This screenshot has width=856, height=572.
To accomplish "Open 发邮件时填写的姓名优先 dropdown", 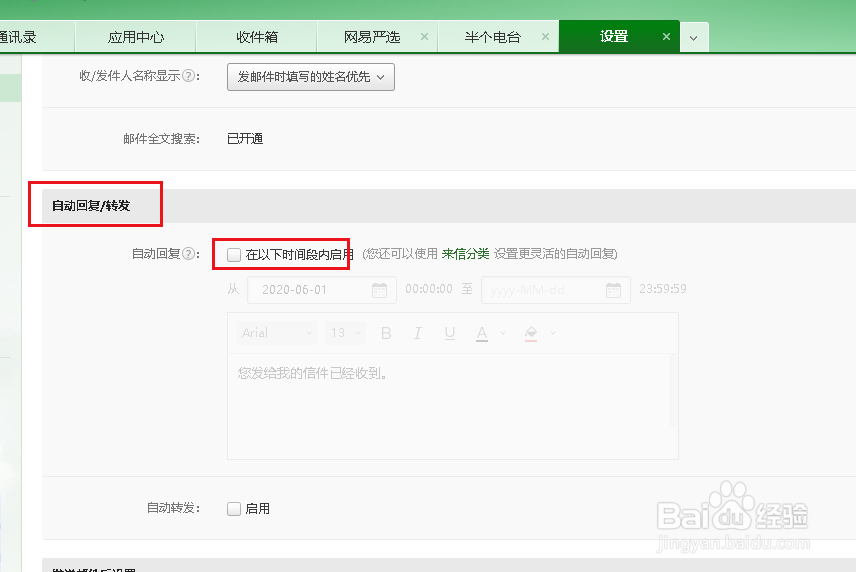I will point(311,77).
